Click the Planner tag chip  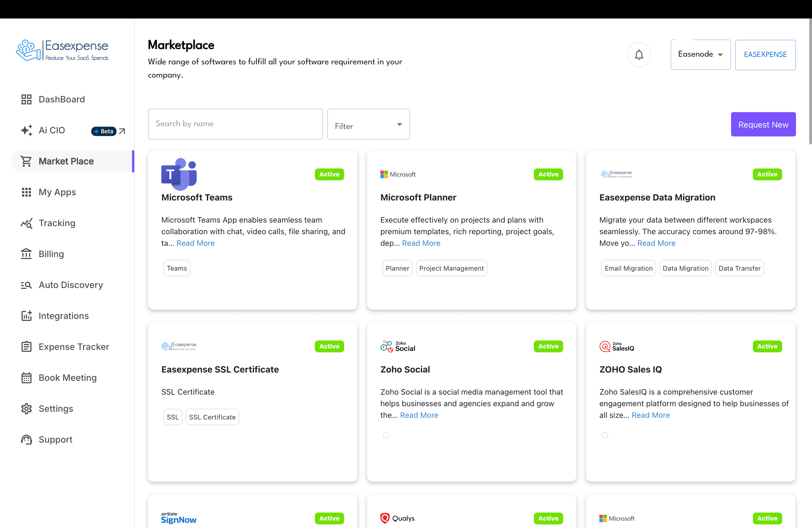coord(397,268)
